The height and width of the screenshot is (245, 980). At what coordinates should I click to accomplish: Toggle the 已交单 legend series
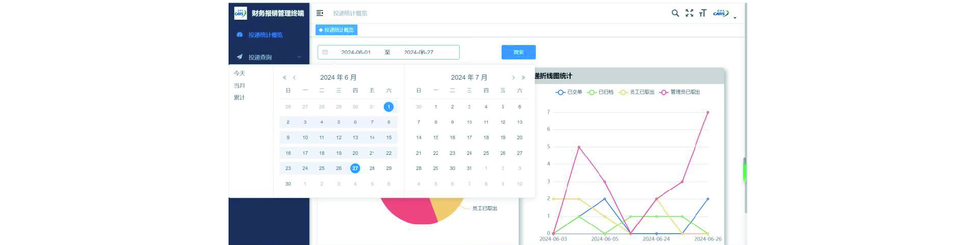click(569, 92)
